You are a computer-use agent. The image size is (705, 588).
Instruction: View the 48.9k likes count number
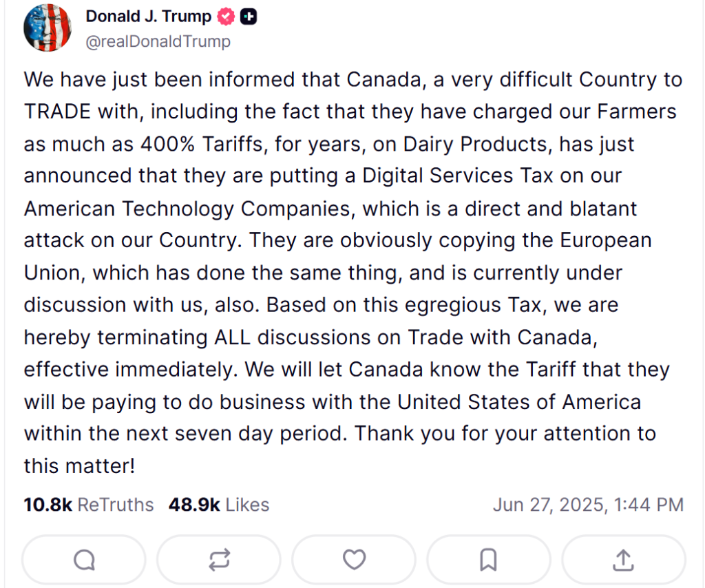tap(194, 505)
